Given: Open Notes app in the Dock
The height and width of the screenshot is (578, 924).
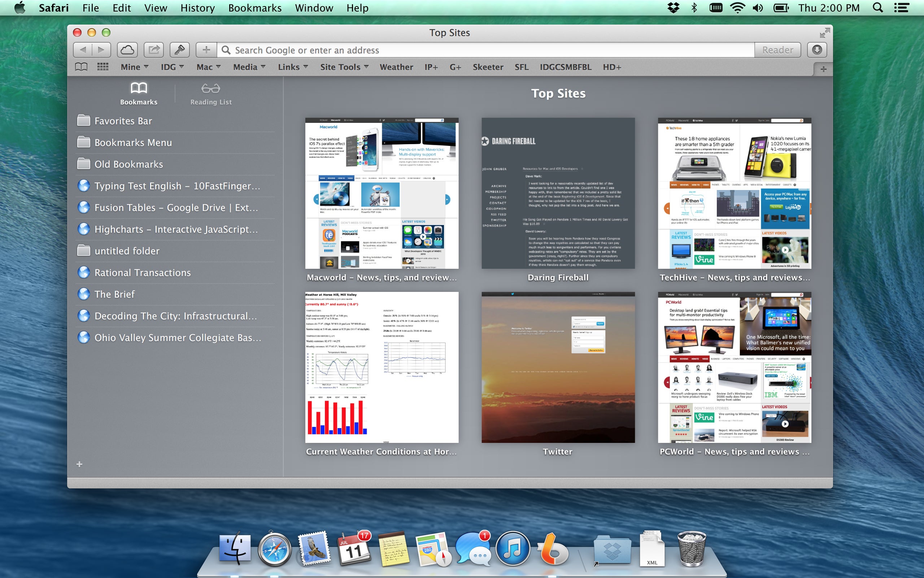Looking at the screenshot, I should [x=394, y=549].
